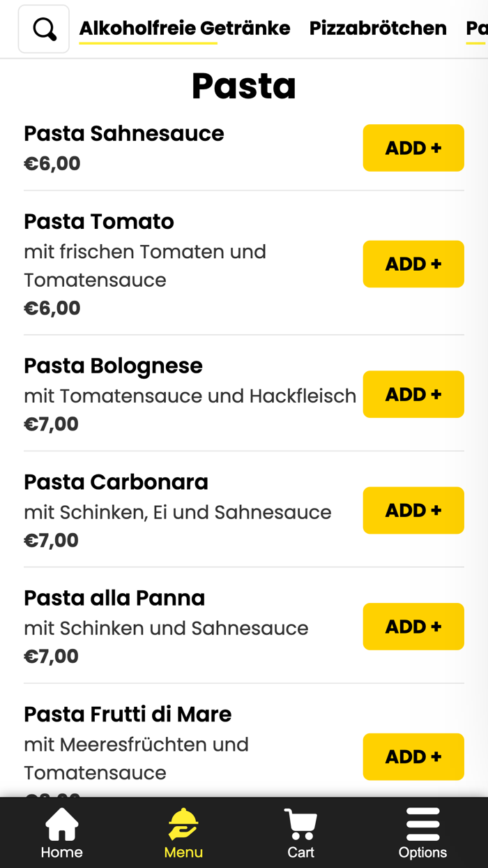Select the Pasta Sahnesauce item title
The image size is (488, 868).
(124, 133)
